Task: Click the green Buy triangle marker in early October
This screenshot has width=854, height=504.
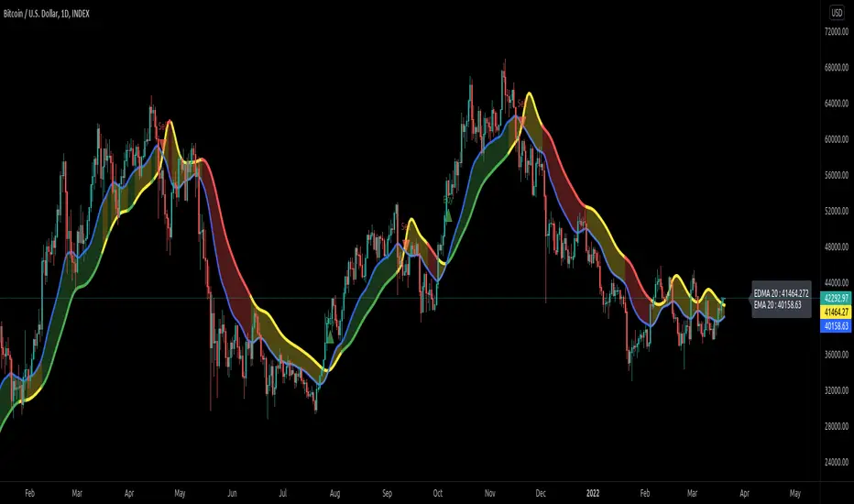Action: [x=448, y=215]
